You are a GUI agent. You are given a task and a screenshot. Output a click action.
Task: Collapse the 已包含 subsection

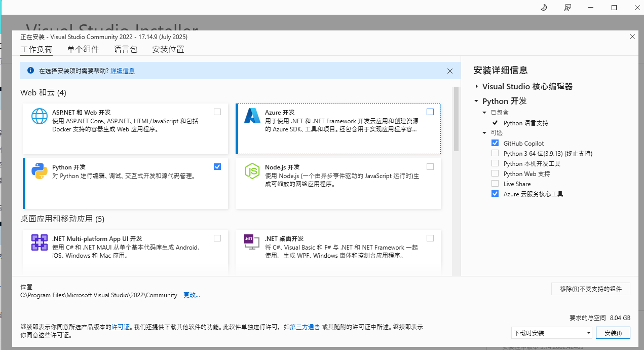(485, 113)
